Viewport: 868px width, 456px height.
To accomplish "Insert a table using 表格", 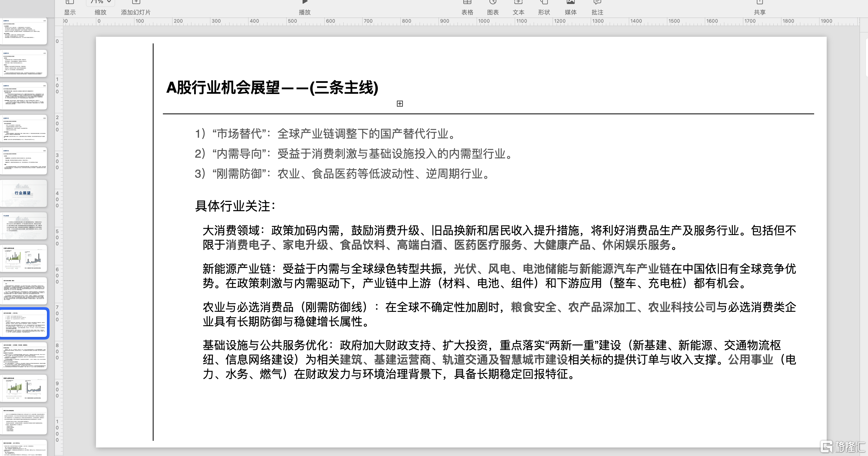I will (x=467, y=8).
